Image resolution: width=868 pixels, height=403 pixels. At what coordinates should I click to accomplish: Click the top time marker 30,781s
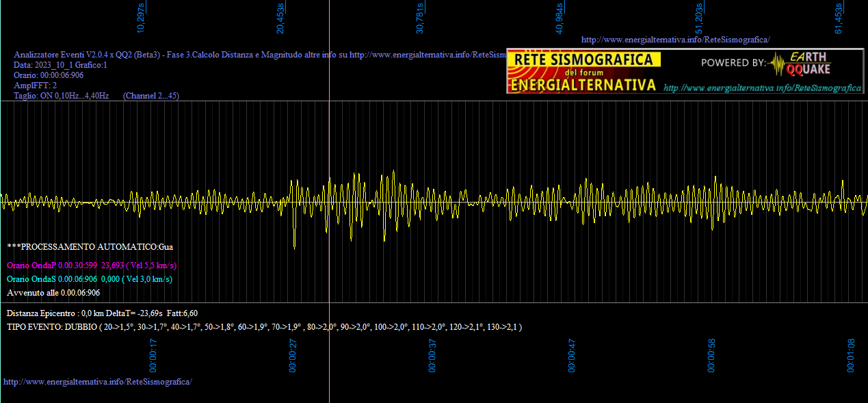tap(420, 18)
